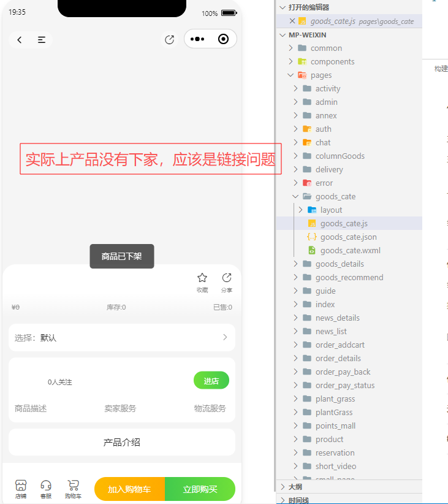Image resolution: width=448 pixels, height=504 pixels.
Task: Click the open goods_cate folder icon
Action: tap(307, 196)
